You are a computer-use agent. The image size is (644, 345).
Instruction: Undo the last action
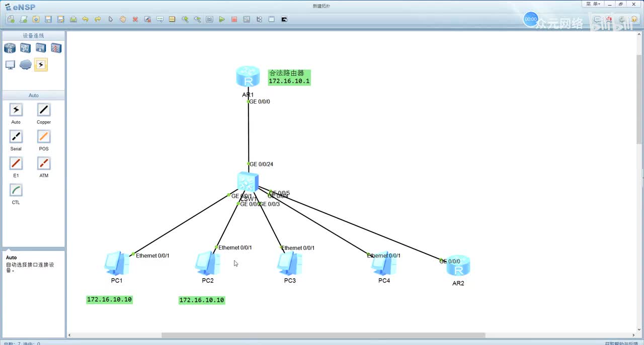(86, 19)
